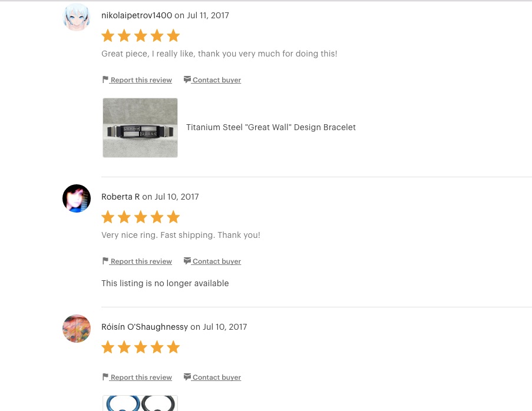
Task: Contact buyer Róisín O'Shaughnessy via text link
Action: pyautogui.click(x=217, y=377)
